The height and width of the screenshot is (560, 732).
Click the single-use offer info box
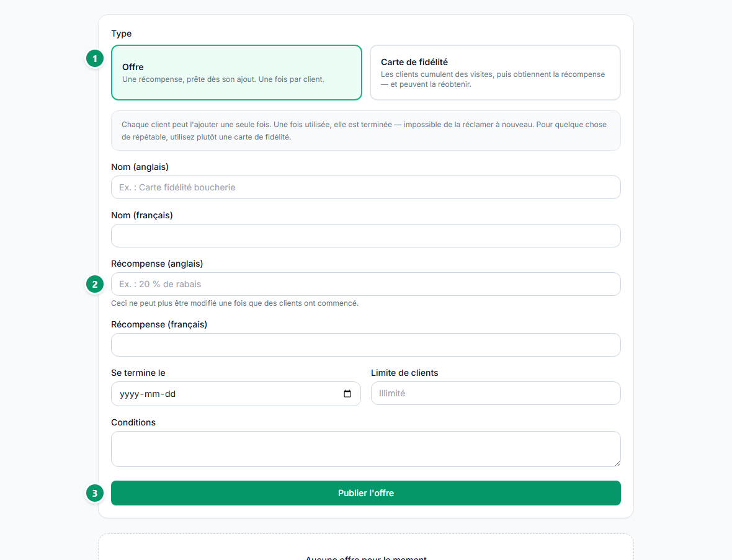point(366,131)
